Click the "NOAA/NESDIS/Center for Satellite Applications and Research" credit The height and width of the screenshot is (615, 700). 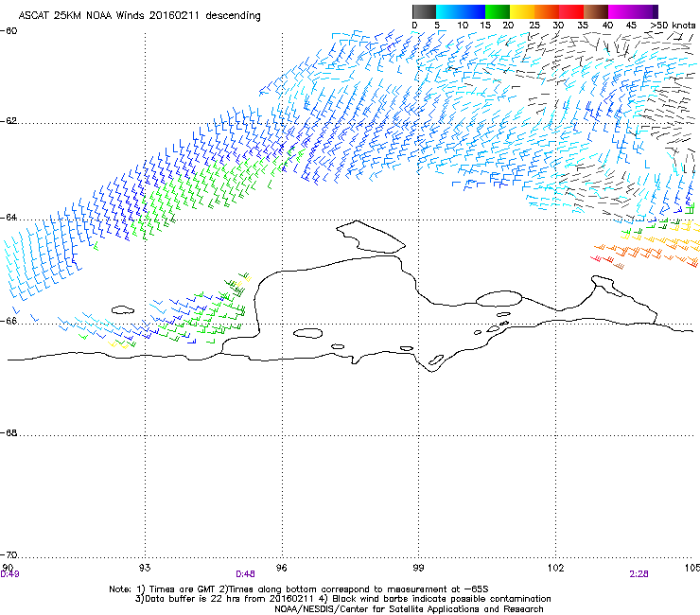click(409, 609)
